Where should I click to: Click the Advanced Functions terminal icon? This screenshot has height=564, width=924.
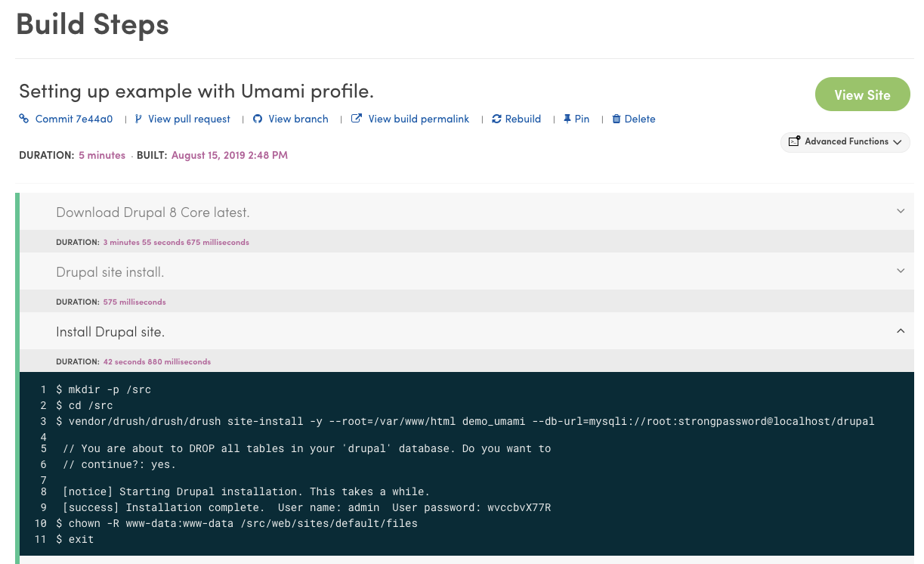coord(794,141)
